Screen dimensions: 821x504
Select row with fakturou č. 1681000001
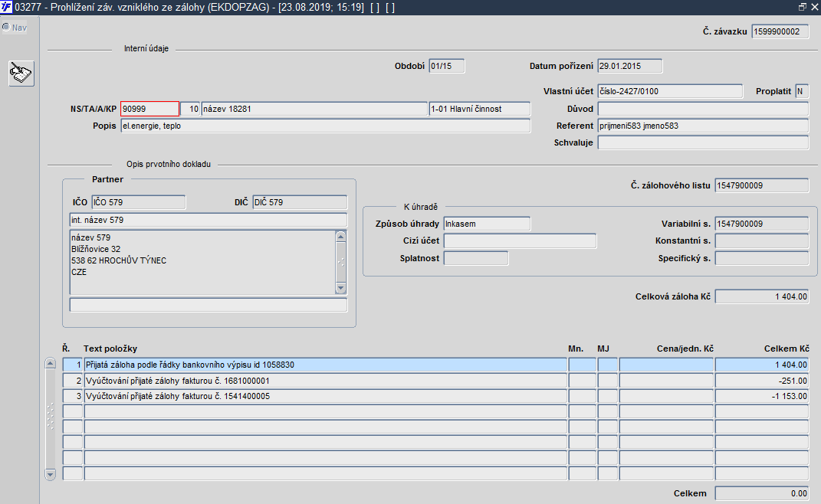[325, 381]
